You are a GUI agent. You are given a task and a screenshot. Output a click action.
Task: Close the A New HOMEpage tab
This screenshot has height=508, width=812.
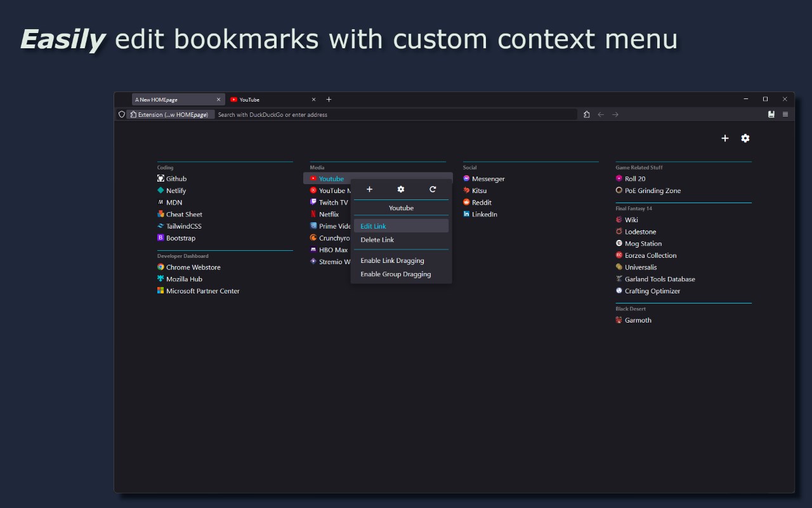click(x=219, y=100)
